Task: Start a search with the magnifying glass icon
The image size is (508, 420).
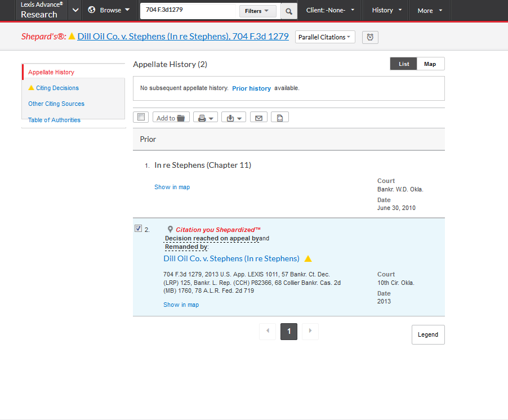Action: coord(288,10)
